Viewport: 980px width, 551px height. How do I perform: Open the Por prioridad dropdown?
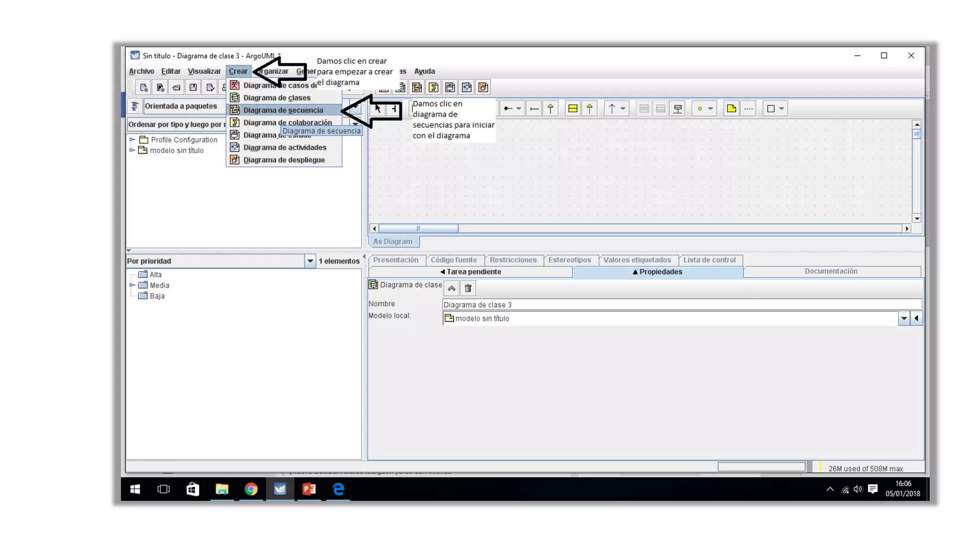tap(310, 261)
